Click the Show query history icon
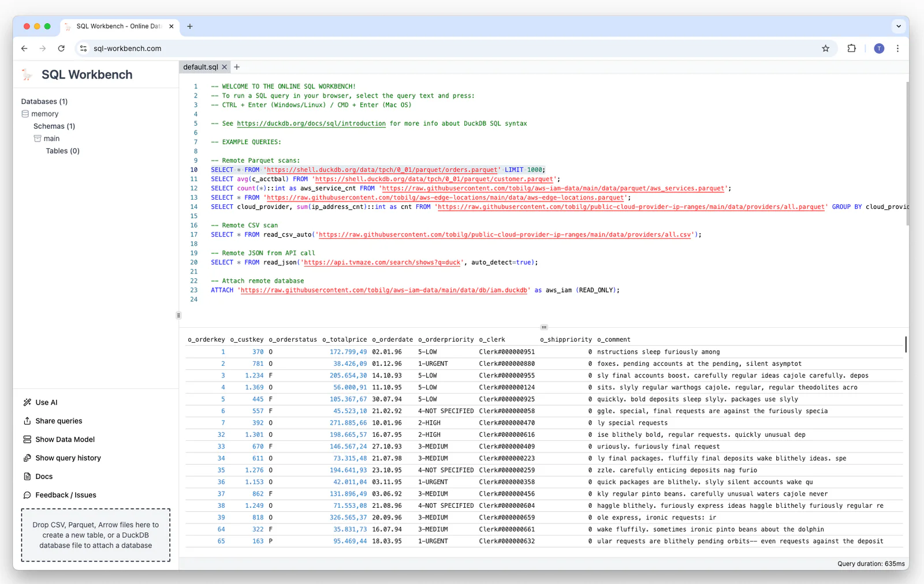The image size is (924, 584). point(27,458)
